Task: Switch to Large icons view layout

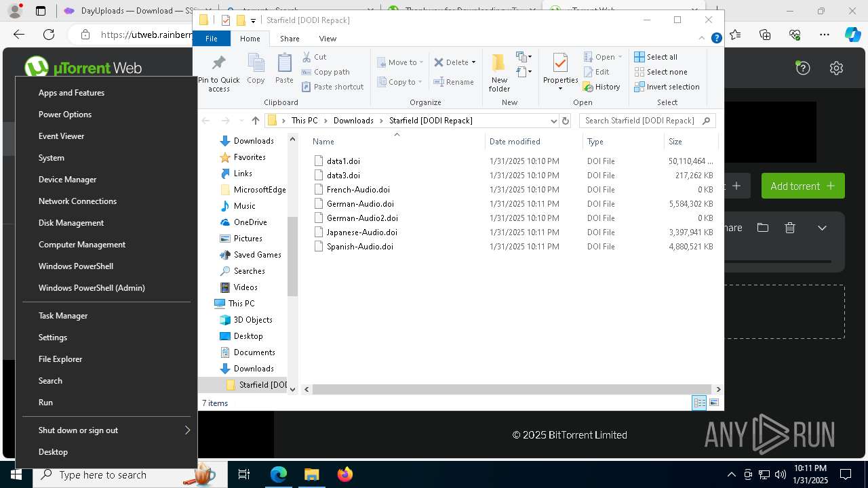Action: (714, 403)
